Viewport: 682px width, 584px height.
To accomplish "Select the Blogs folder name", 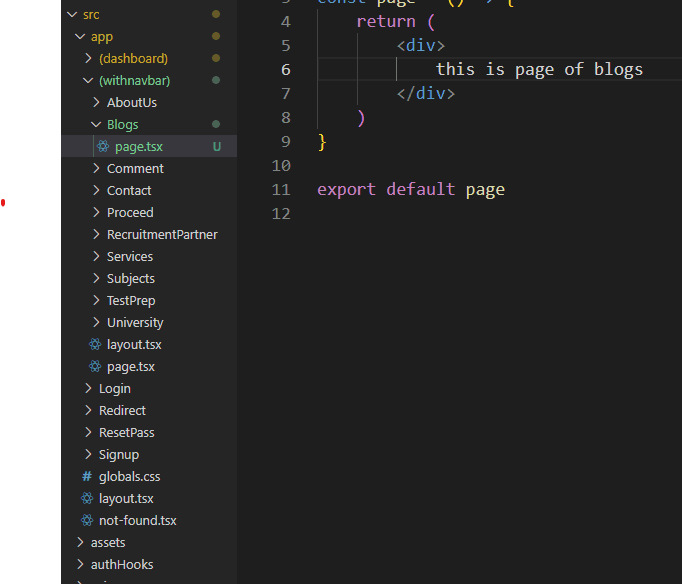I will pos(123,125).
